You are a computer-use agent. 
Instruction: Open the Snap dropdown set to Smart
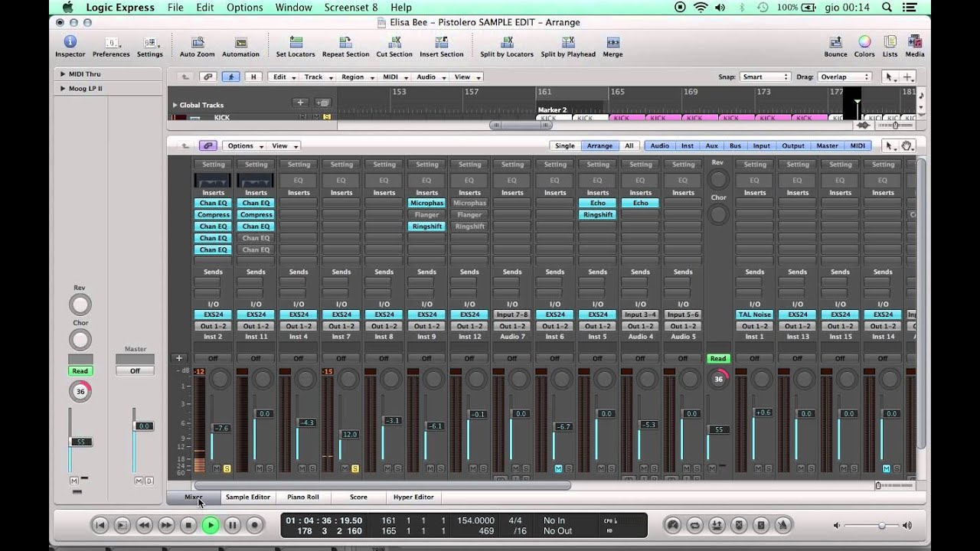pos(765,77)
